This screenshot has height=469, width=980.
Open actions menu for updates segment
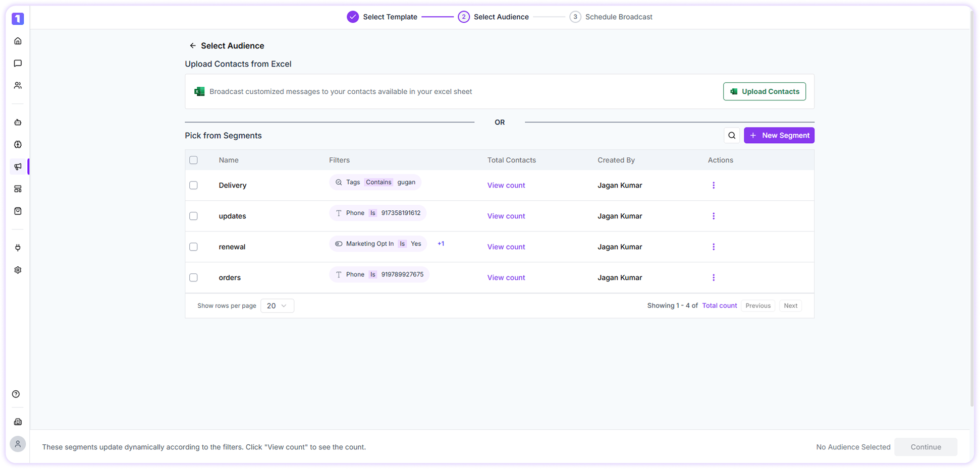714,216
